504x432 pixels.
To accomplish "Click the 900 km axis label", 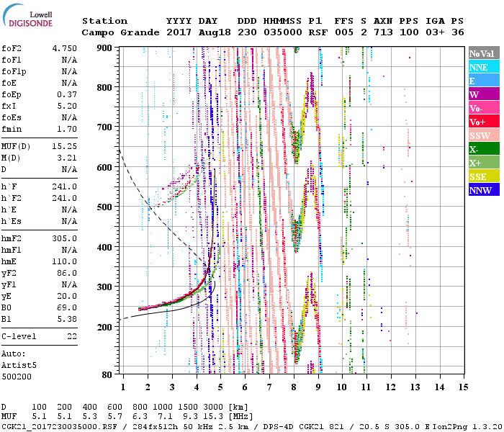I will [104, 48].
